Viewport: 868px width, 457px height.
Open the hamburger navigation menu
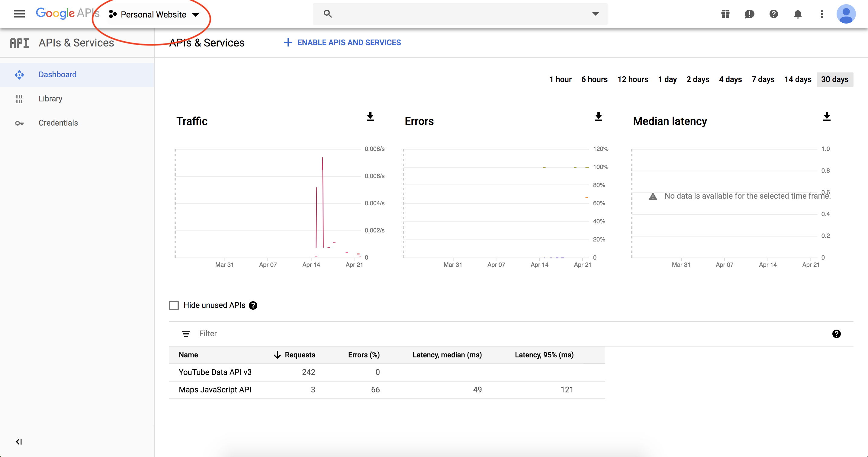click(x=19, y=14)
